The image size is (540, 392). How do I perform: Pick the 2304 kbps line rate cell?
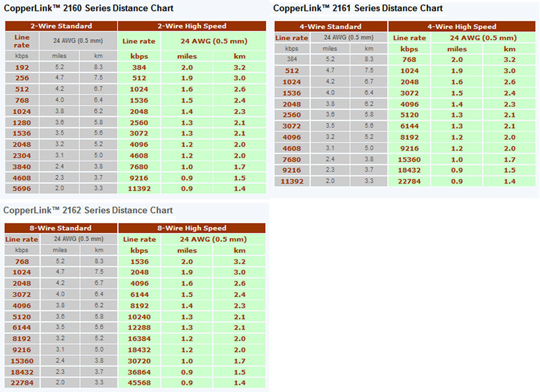click(x=22, y=156)
